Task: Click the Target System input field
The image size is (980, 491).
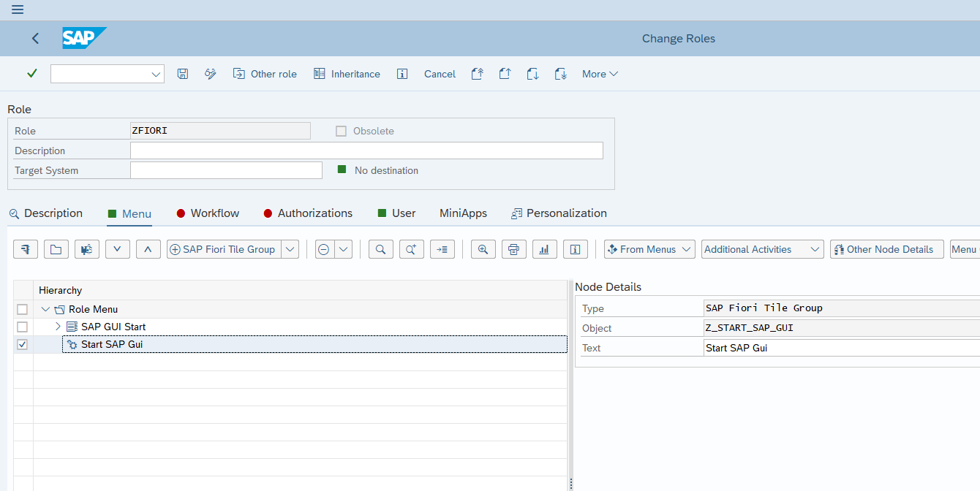Action: (226, 170)
